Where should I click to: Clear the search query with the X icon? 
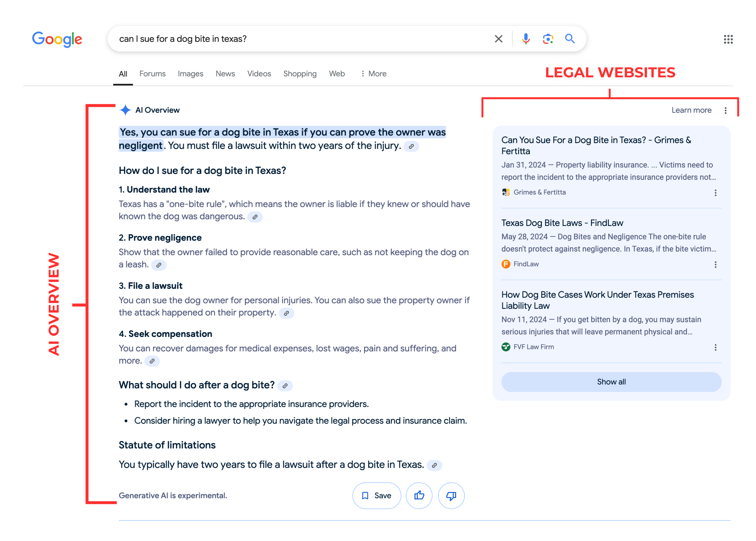coord(499,39)
